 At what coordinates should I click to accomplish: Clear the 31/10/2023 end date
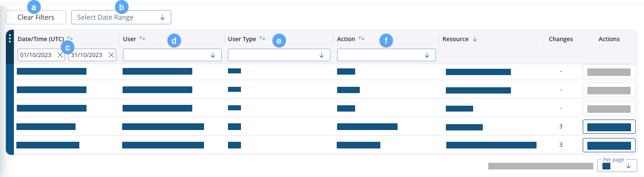click(111, 55)
